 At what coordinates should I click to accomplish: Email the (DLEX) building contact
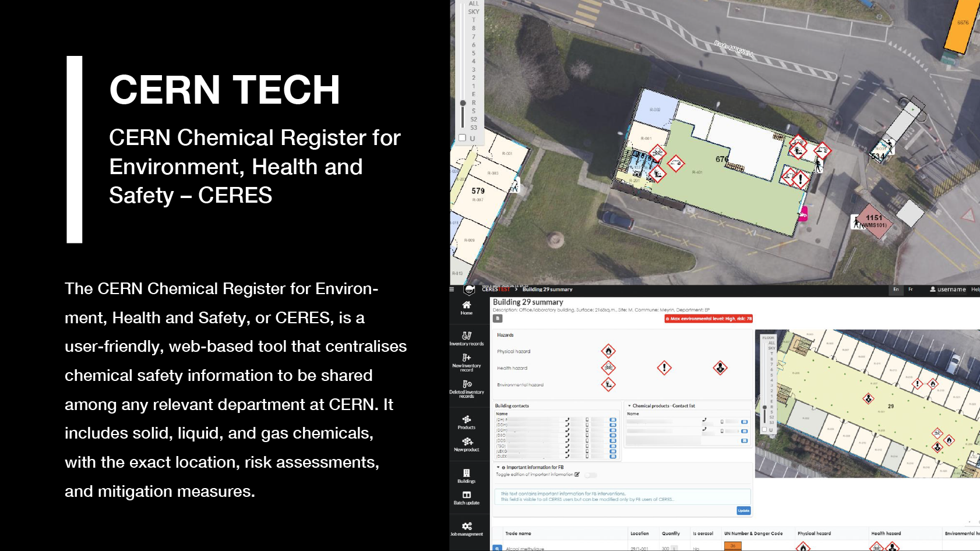613,456
